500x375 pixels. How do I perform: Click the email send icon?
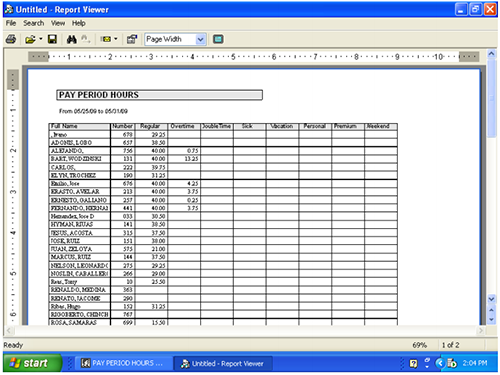pos(106,39)
